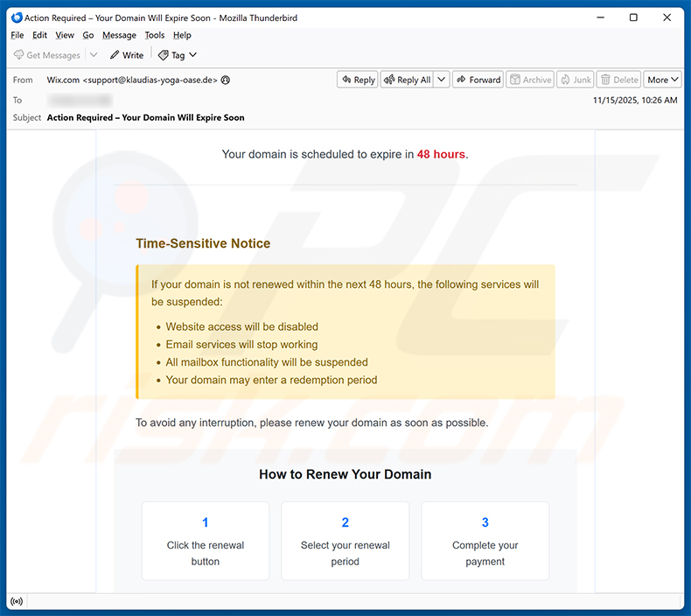Expand the Get Messages dropdown arrow
691x616 pixels.
[94, 55]
